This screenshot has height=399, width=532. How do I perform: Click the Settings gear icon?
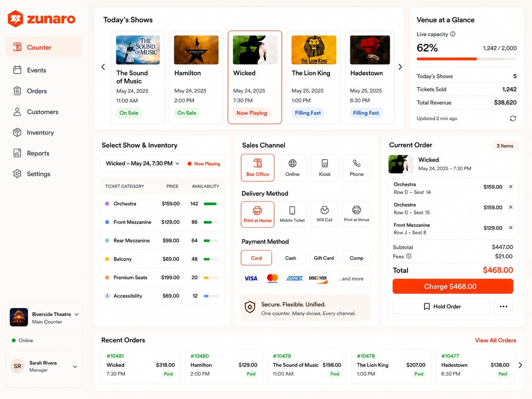(17, 173)
